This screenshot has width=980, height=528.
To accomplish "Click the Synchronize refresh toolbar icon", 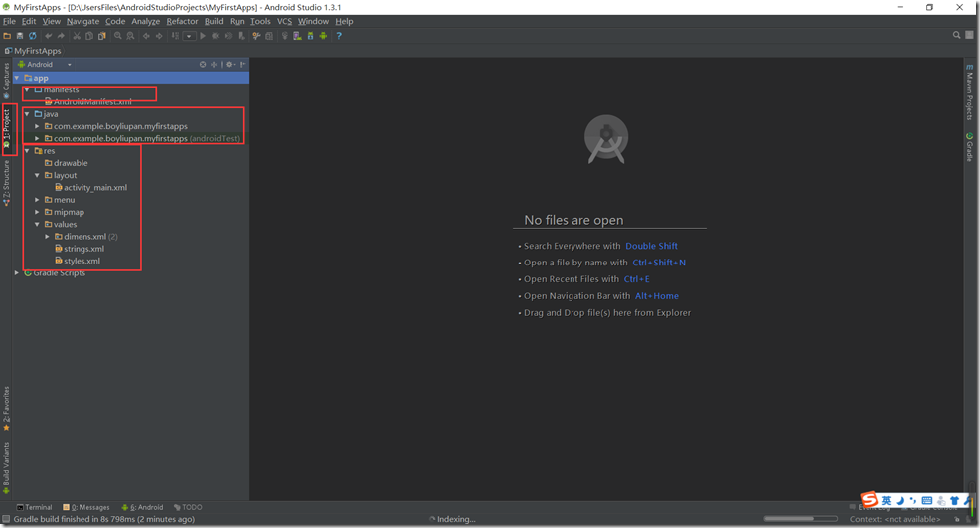I will click(x=32, y=36).
